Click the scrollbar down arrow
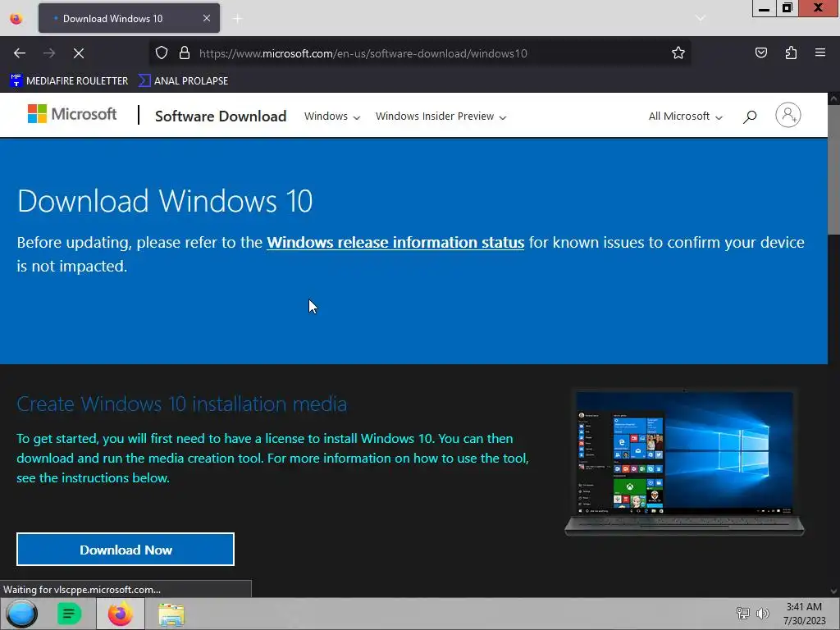This screenshot has width=840, height=630. point(833,591)
